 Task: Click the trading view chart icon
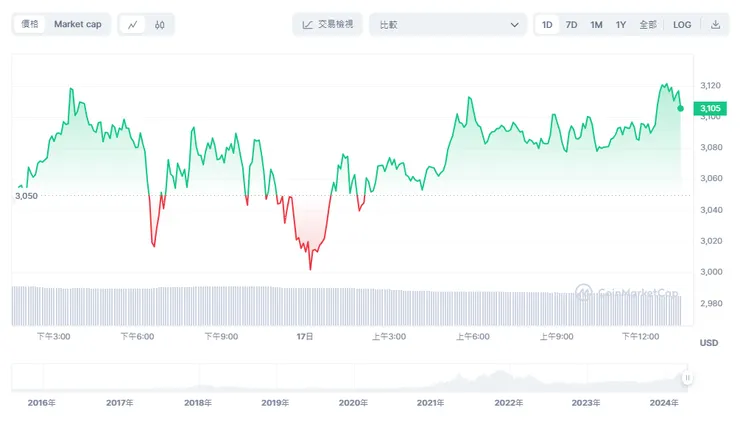coord(307,24)
